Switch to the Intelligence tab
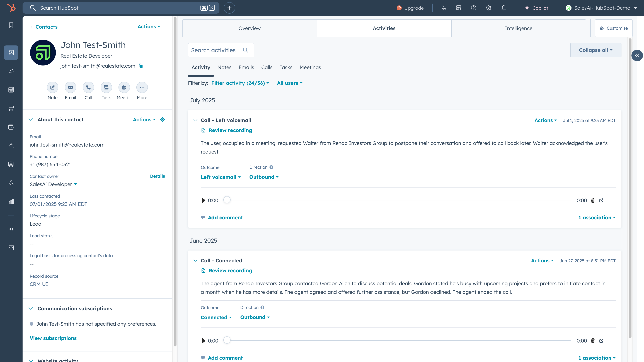The image size is (644, 362). click(x=518, y=28)
